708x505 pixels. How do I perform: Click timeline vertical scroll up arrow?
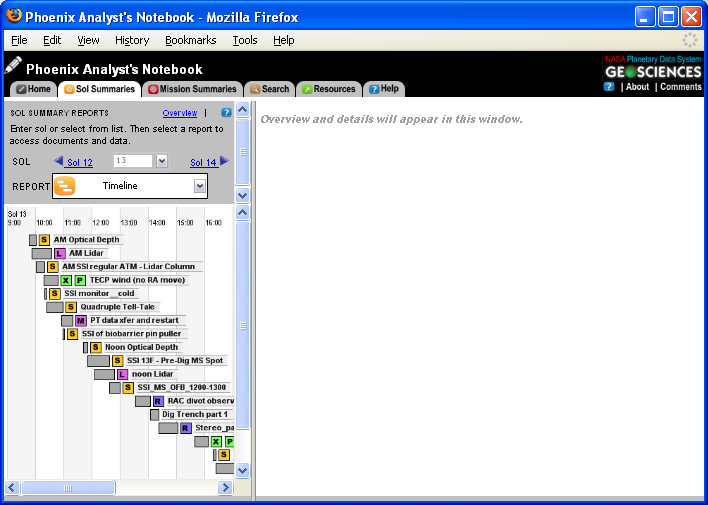tap(242, 212)
